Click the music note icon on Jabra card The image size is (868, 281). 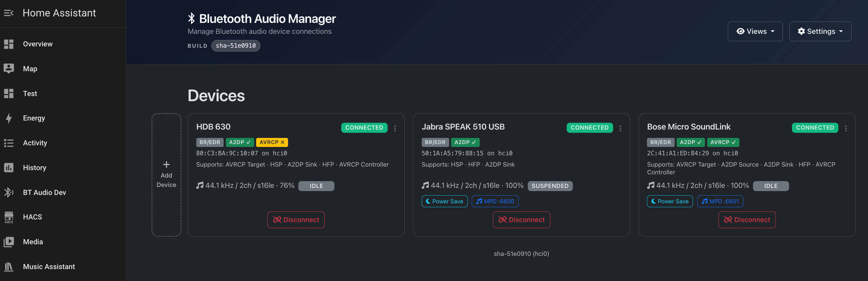point(425,185)
